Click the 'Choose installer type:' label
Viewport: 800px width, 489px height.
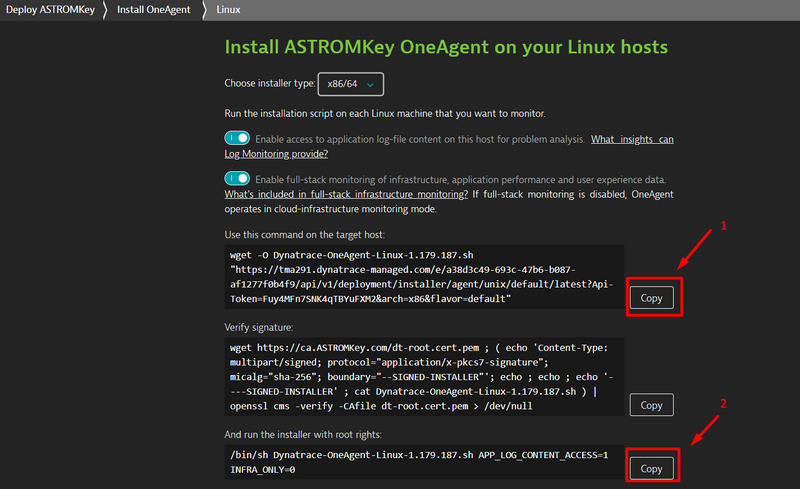pyautogui.click(x=268, y=84)
